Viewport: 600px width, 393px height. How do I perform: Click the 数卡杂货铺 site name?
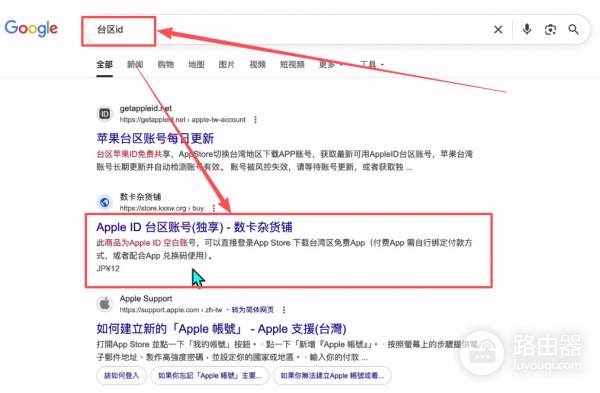point(140,197)
